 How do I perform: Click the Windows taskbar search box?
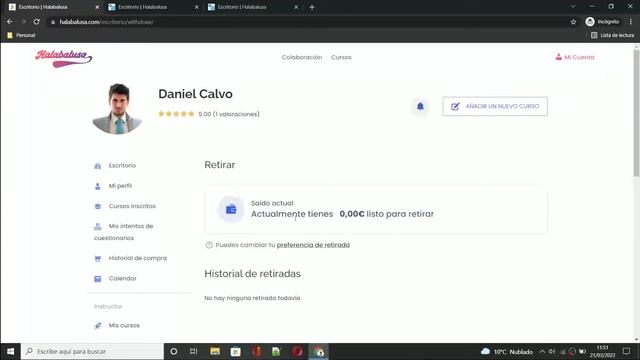92,351
